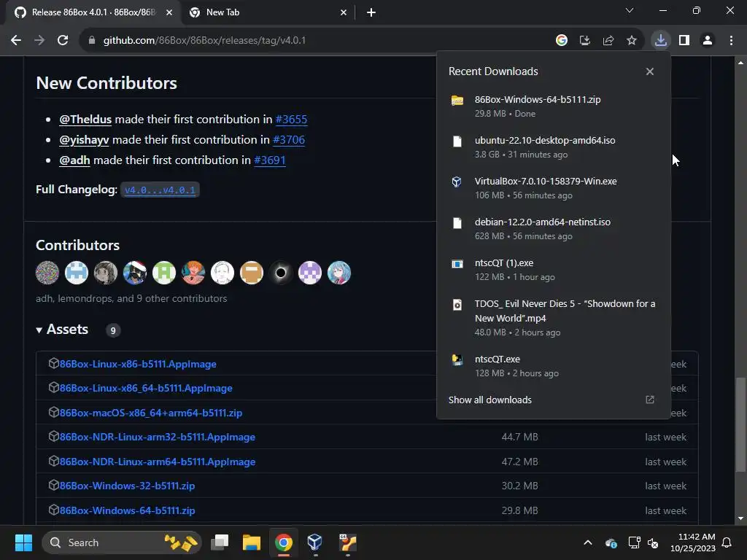
Task: Open 86Box-Windows-64-b5111.zip from downloads list
Action: click(554, 106)
